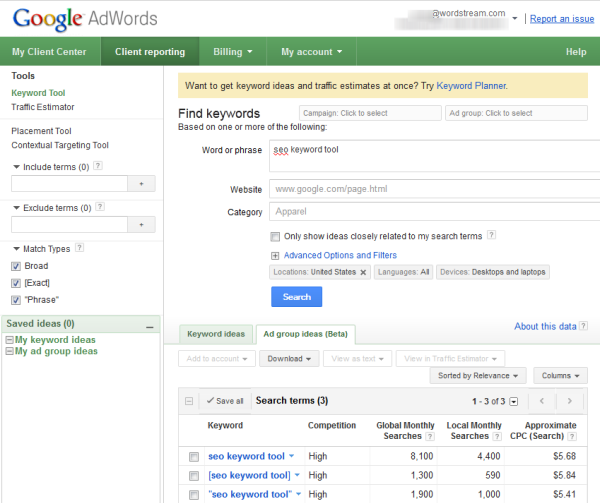Open help for closely related ideas option
The width and height of the screenshot is (600, 503).
click(491, 235)
